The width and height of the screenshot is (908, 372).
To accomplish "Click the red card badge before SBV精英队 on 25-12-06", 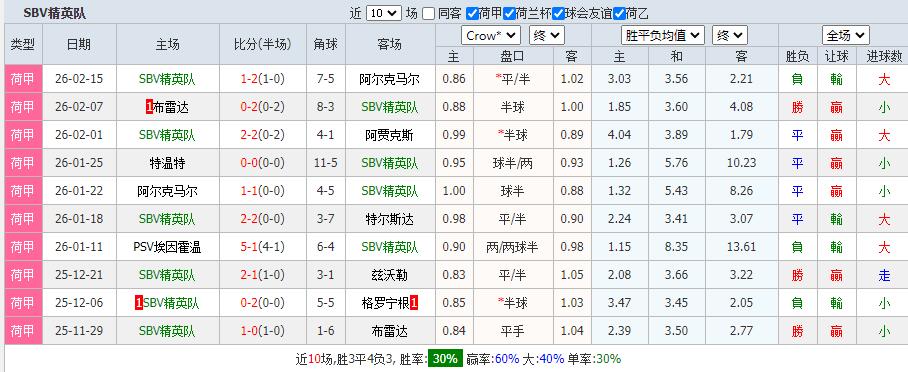I will pyautogui.click(x=138, y=303).
